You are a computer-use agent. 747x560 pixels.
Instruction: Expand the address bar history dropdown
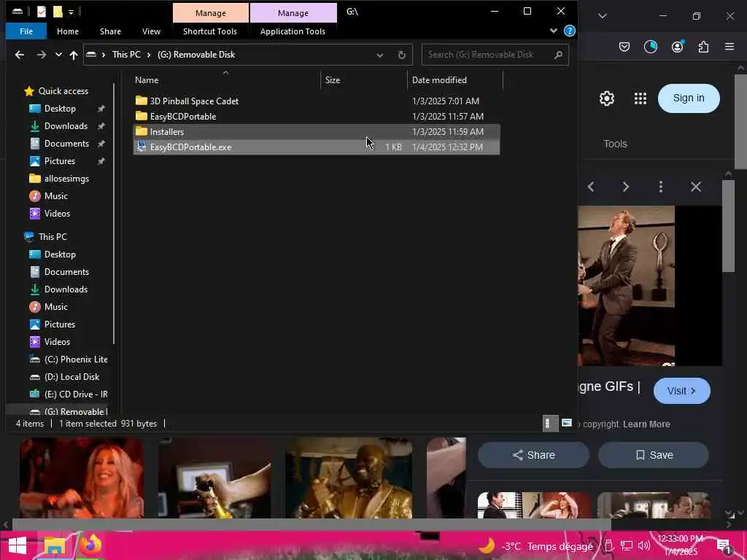(379, 55)
